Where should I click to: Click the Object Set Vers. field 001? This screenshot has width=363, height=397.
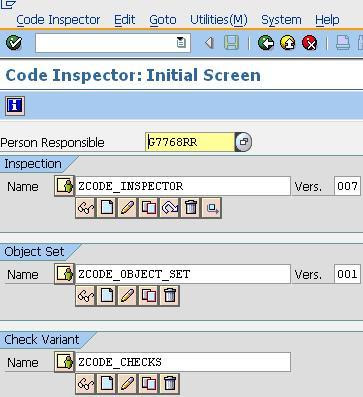[347, 274]
